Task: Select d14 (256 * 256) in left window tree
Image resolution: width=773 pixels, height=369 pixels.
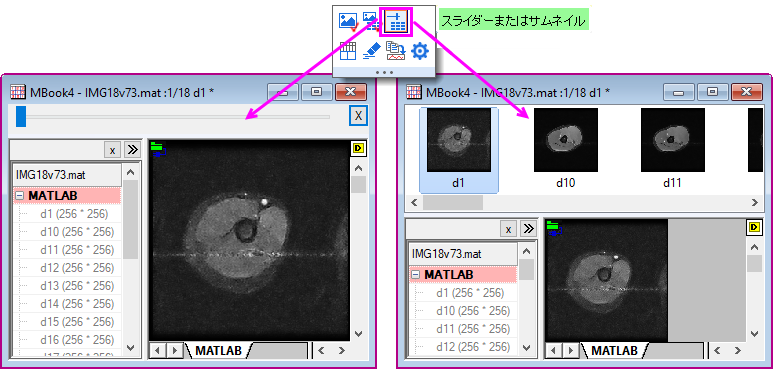Action: (x=77, y=303)
